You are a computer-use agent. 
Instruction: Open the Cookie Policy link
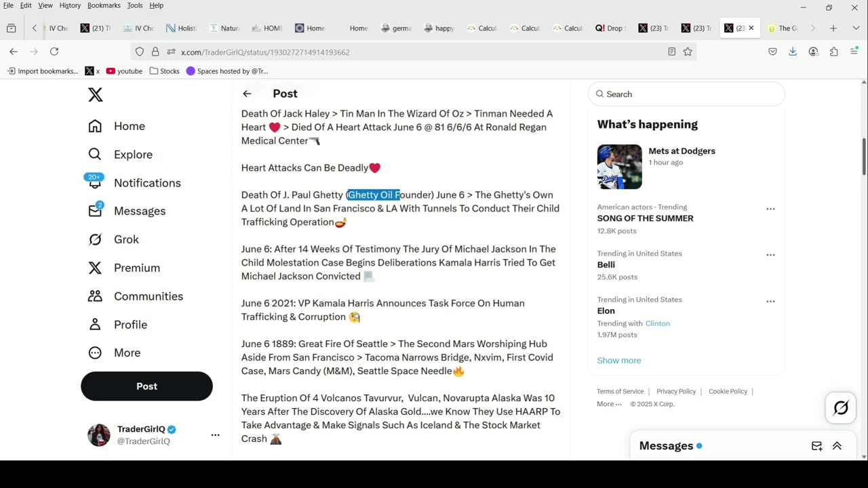pos(728,391)
